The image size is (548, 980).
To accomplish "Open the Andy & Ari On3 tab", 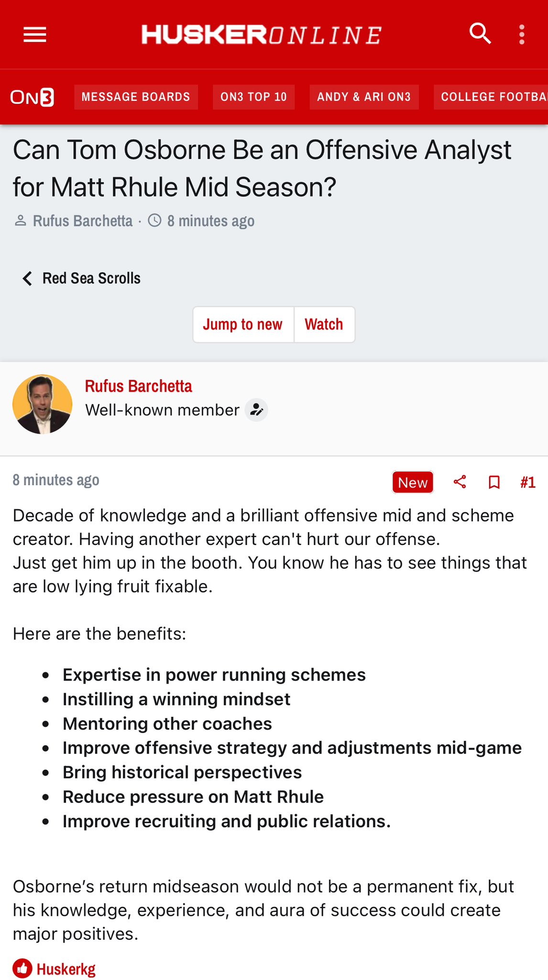I will coord(364,97).
